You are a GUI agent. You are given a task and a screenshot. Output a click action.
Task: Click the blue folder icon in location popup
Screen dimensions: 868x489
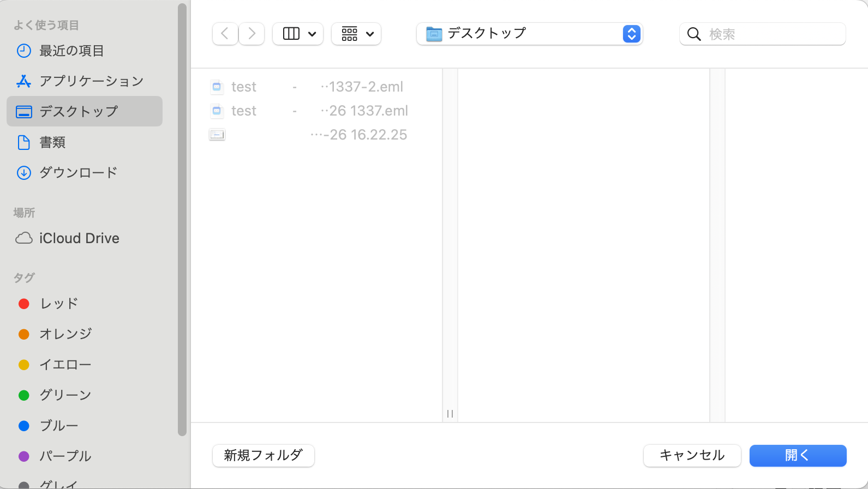(x=434, y=34)
